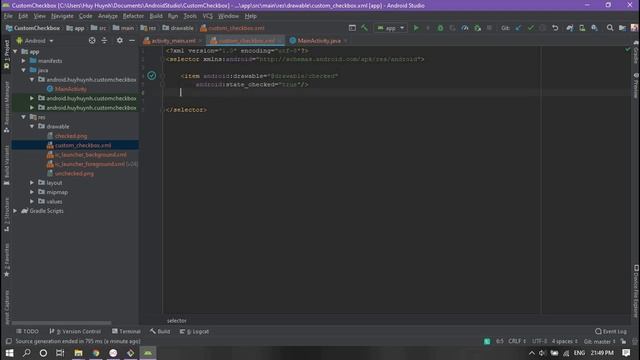The image size is (640, 360).
Task: Open the SDK Manager icon
Action: (594, 28)
